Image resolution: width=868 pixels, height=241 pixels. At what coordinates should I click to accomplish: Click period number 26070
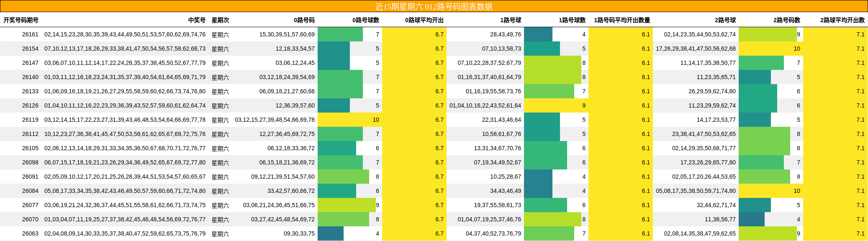tap(30, 219)
